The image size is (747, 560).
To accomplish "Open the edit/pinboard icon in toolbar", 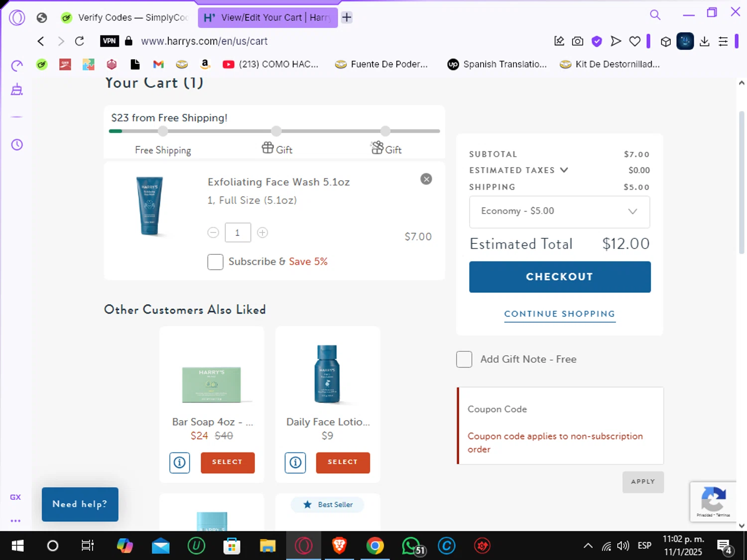I will pos(559,41).
